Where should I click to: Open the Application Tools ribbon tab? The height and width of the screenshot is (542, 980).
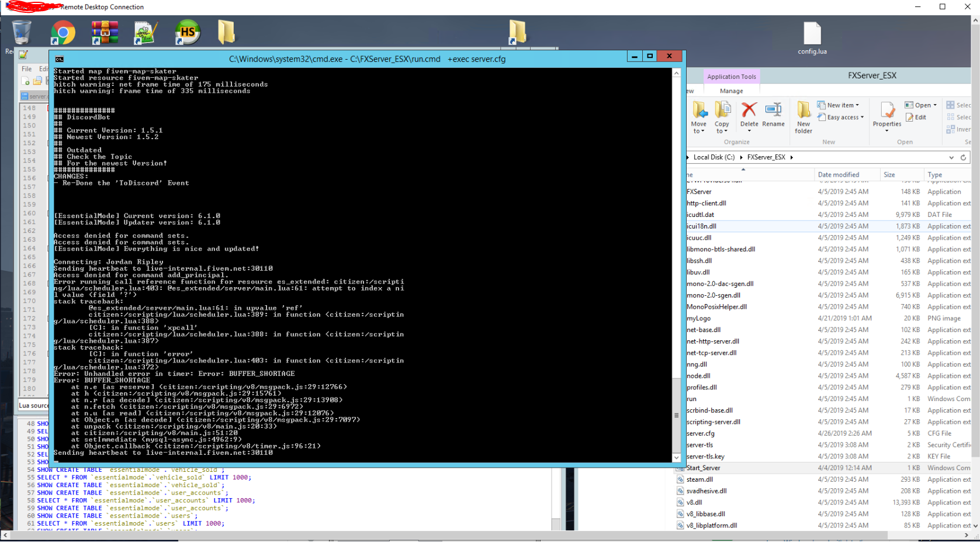pyautogui.click(x=731, y=77)
